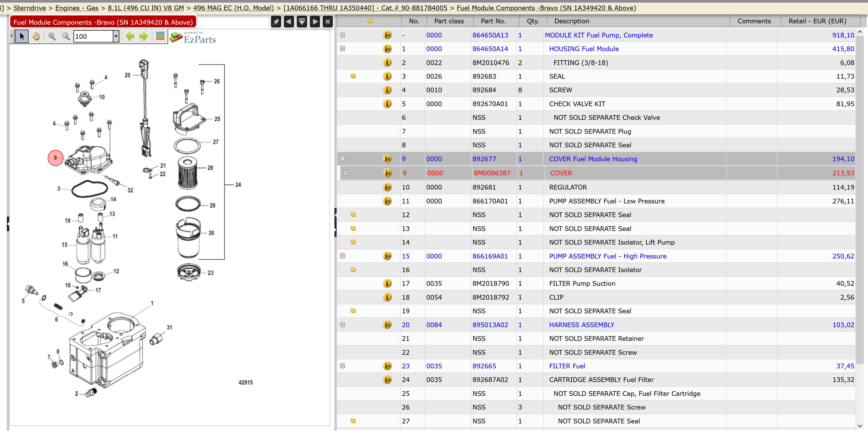Open info for CARTRIDGE ASSEMBLY Fuel Filter
The height and width of the screenshot is (431, 868).
pos(387,379)
